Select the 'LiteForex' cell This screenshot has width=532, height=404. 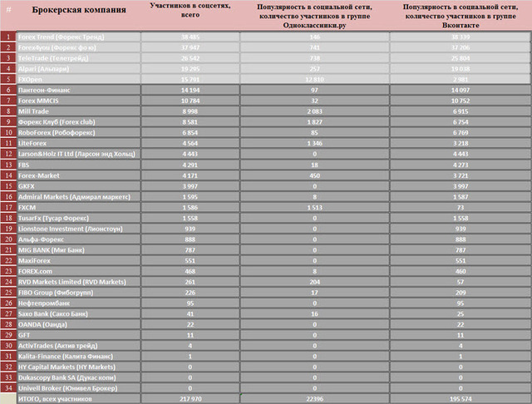click(x=79, y=143)
